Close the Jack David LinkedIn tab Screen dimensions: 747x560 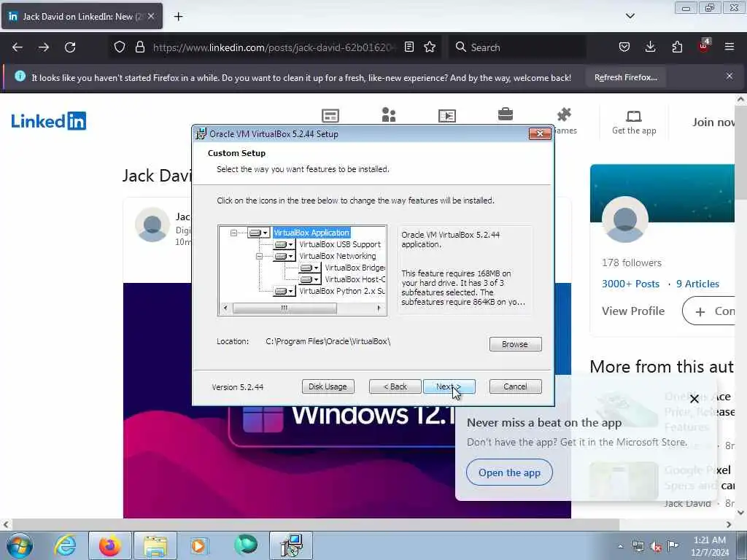[x=150, y=16]
